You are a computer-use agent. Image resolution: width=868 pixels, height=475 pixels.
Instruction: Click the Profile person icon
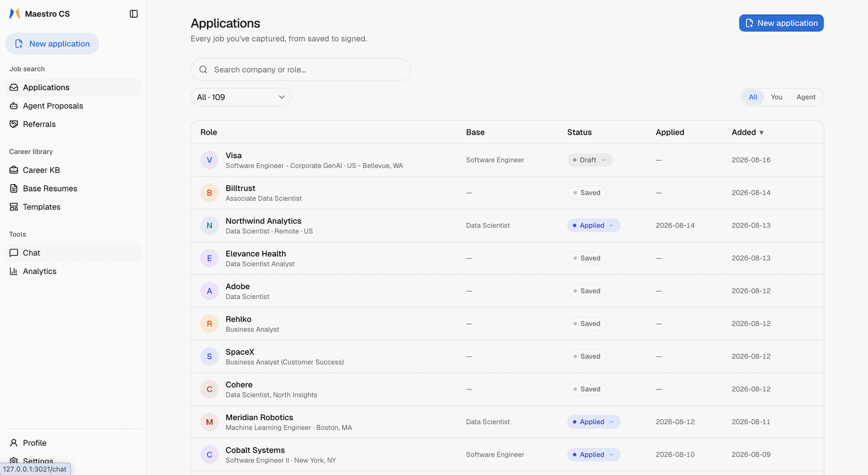point(14,443)
